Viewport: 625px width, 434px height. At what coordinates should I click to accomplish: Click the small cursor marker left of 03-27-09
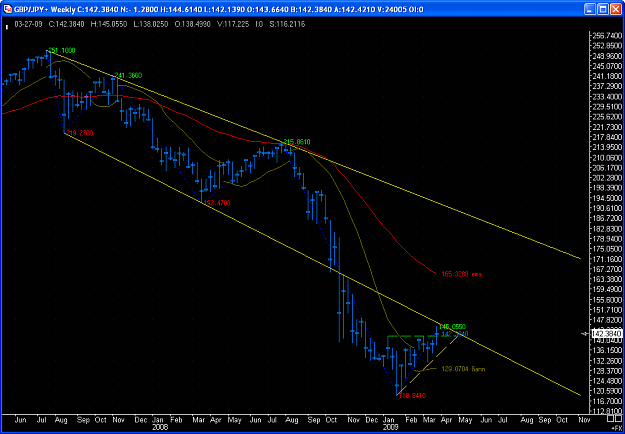pyautogui.click(x=6, y=27)
